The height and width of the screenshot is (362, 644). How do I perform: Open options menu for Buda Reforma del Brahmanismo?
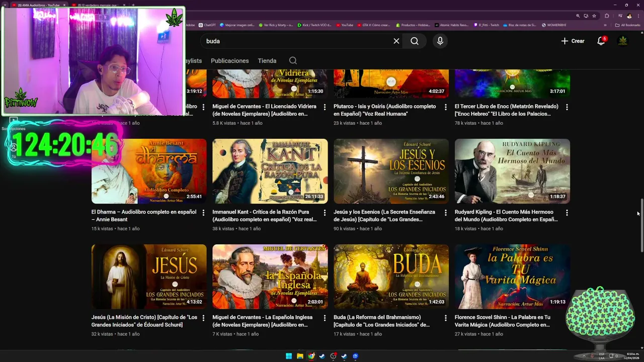pos(445,318)
